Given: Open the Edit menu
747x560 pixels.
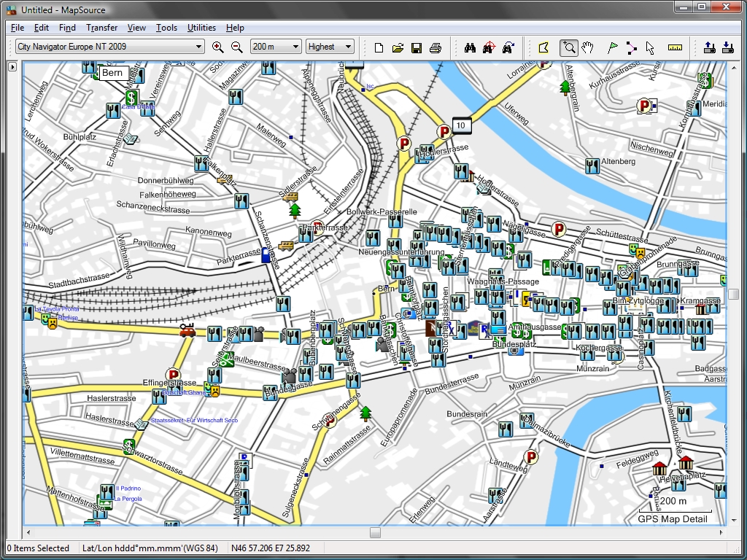Looking at the screenshot, I should (x=42, y=28).
